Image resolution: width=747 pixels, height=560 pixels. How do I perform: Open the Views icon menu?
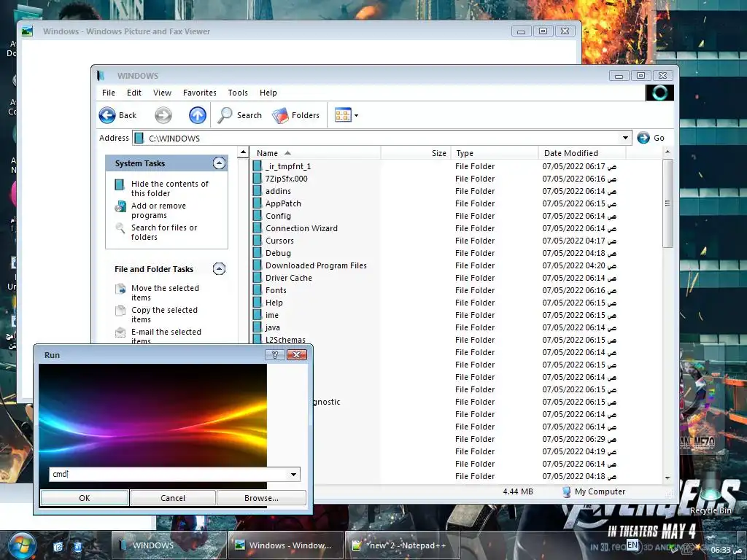coord(347,115)
